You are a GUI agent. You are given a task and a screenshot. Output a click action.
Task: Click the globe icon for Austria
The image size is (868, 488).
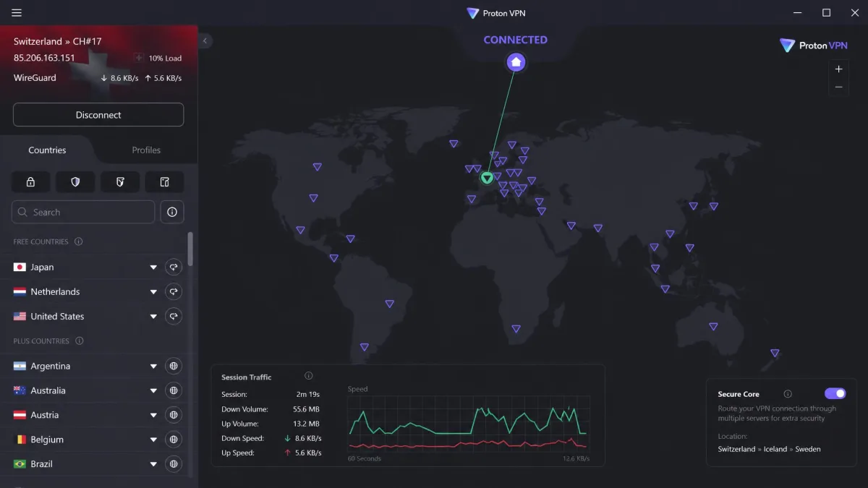point(173,415)
